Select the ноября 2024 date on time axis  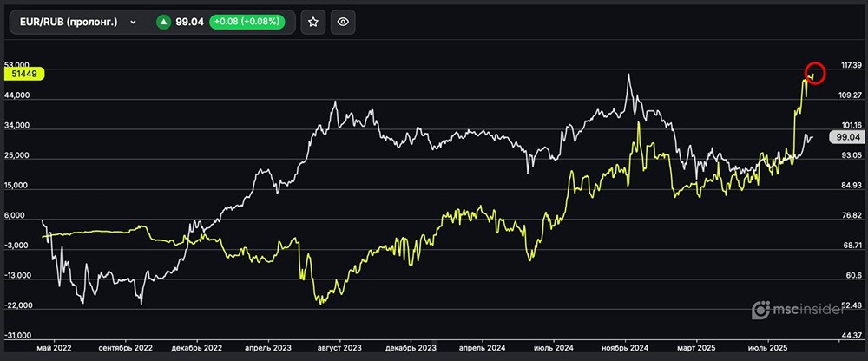[x=621, y=348]
